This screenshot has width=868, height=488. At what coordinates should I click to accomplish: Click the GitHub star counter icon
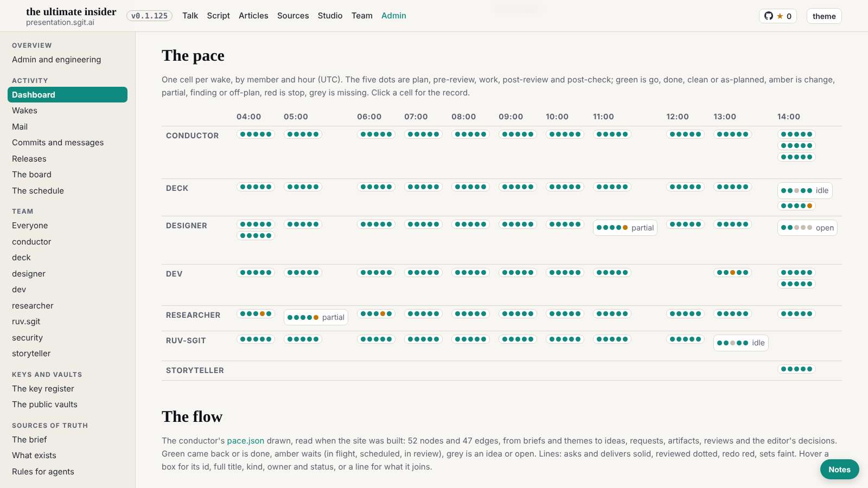(x=777, y=16)
